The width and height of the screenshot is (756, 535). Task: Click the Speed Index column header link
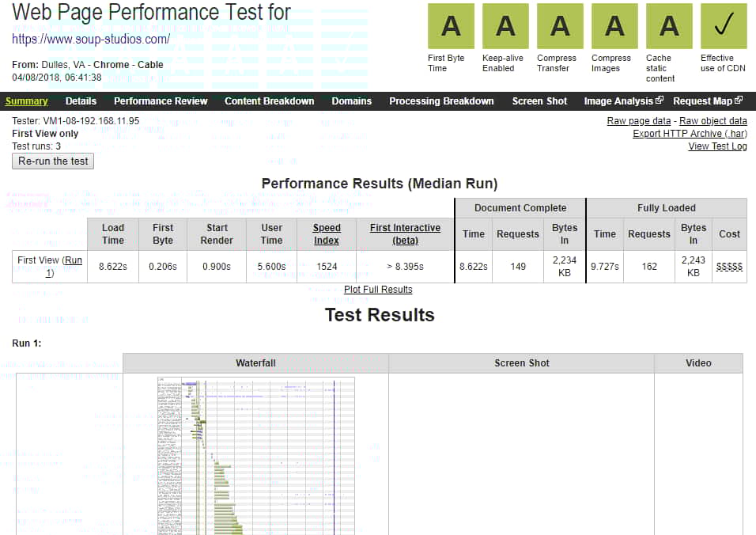327,234
